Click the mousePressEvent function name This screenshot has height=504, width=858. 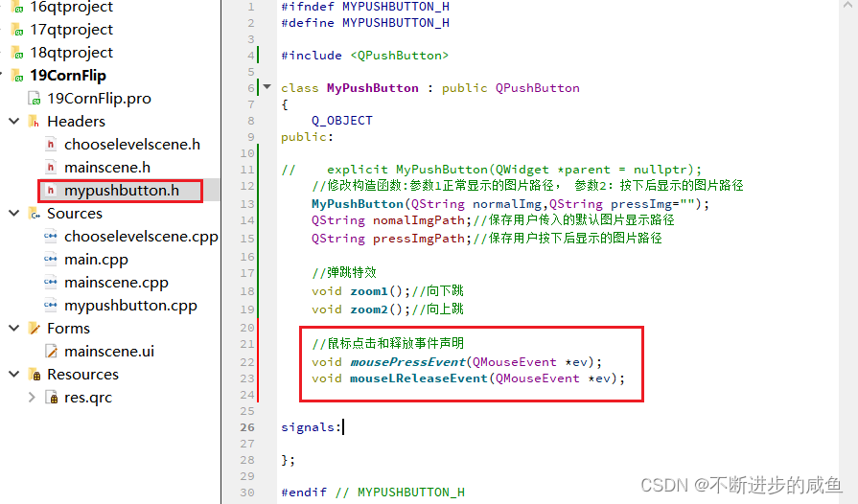click(x=407, y=362)
